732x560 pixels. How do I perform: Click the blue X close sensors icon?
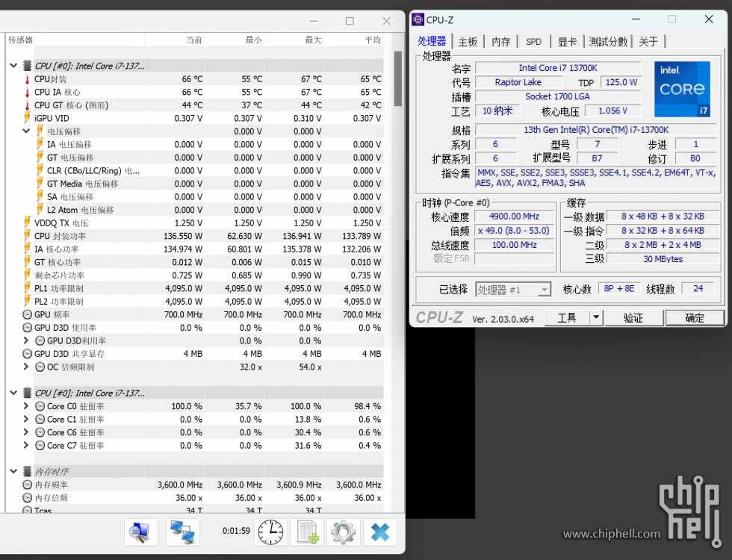tap(380, 532)
